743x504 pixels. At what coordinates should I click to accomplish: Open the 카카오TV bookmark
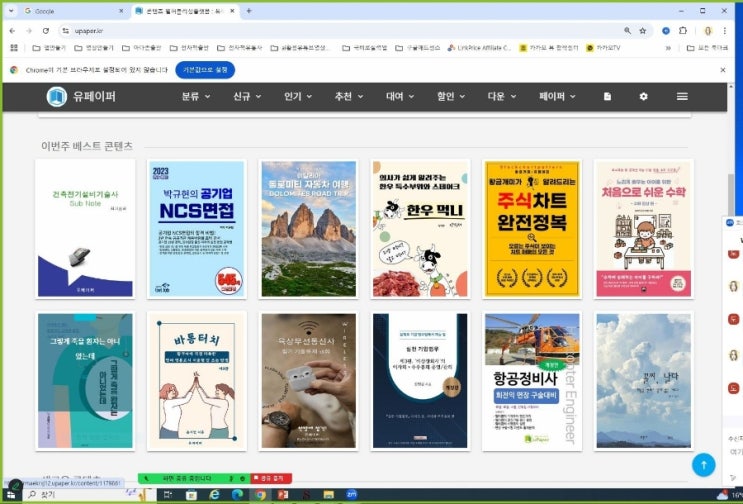603,48
